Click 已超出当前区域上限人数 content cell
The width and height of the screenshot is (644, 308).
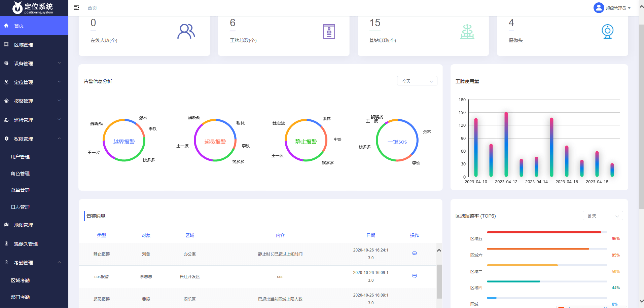pos(280,299)
